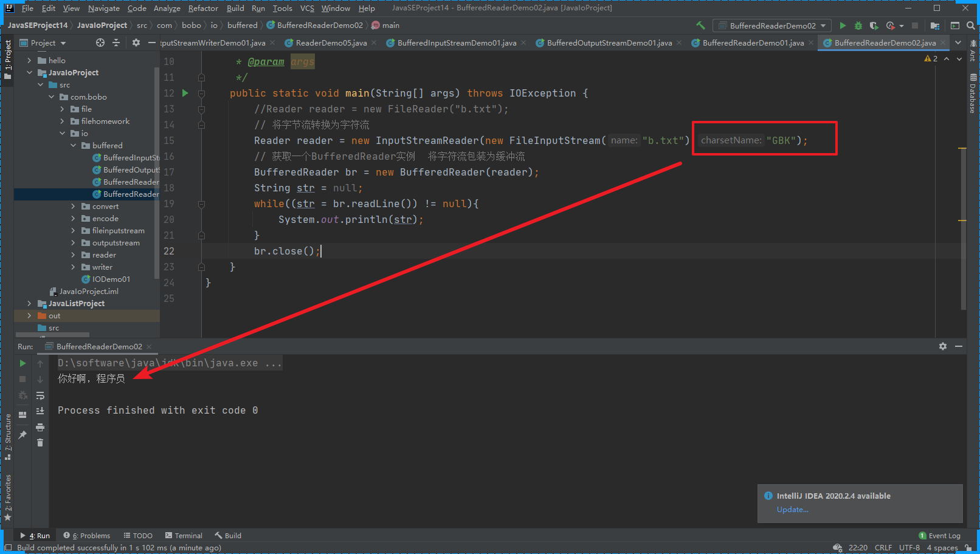Toggle tool window bars icon in status bar
The width and height of the screenshot is (980, 554).
[x=8, y=547]
